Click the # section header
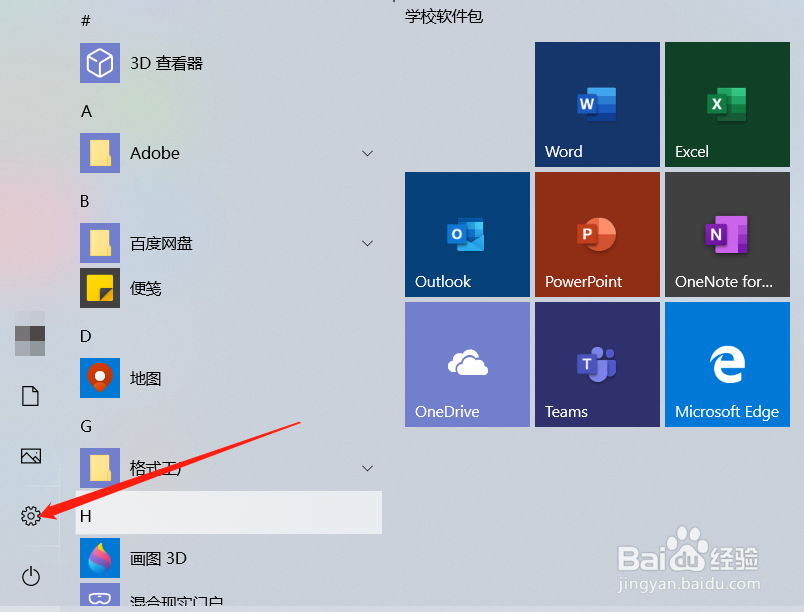 (86, 21)
